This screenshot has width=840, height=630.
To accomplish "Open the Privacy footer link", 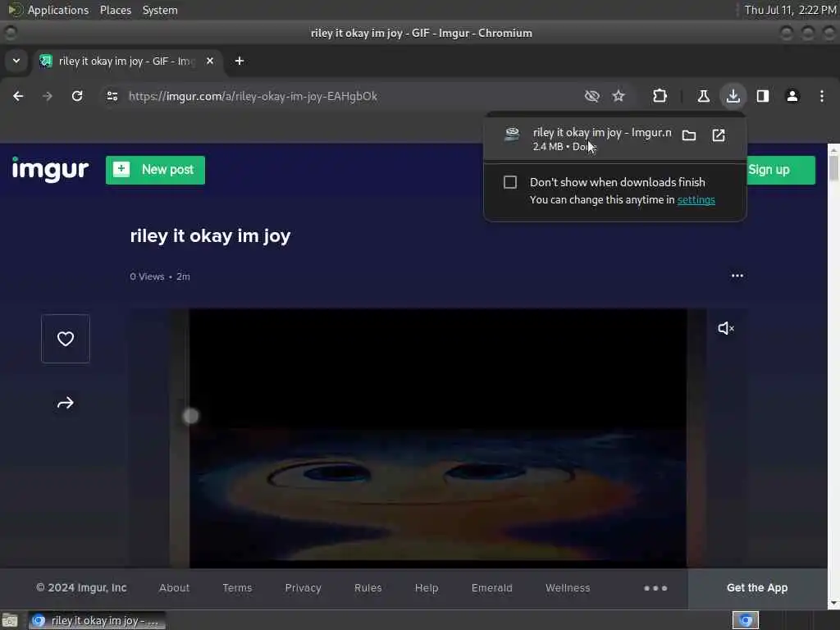I will [303, 587].
